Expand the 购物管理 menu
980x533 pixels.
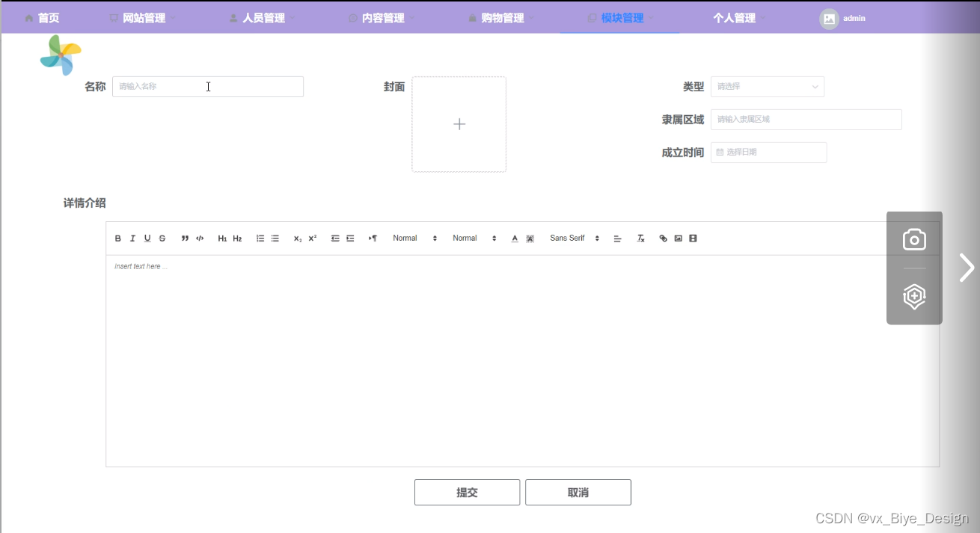(x=501, y=18)
